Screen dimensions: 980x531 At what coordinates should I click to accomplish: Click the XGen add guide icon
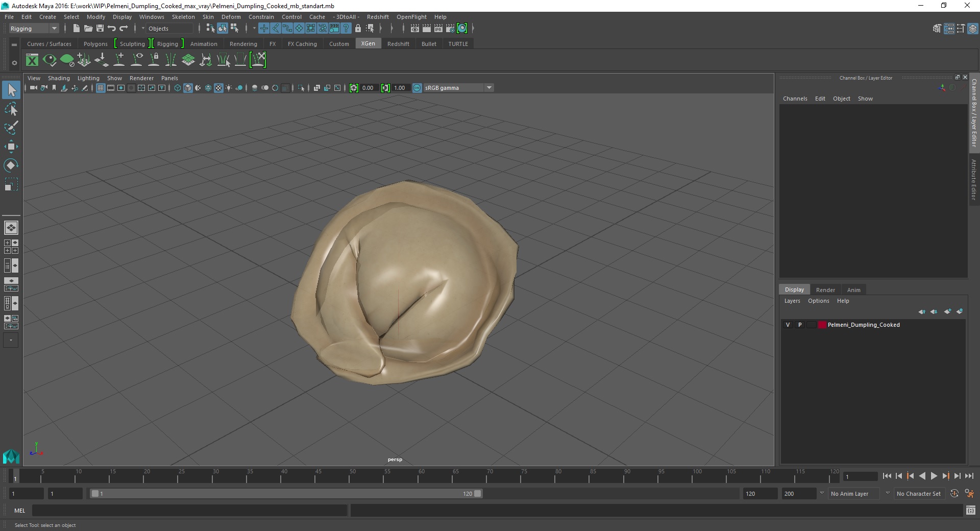point(119,60)
